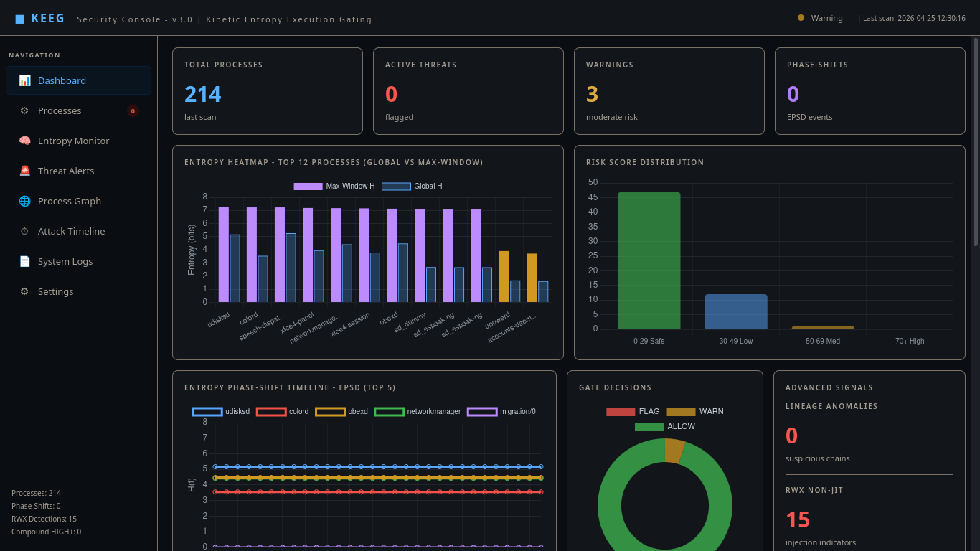Click the Attack Timeline stopwatch icon
This screenshot has height=551, width=980.
click(24, 231)
